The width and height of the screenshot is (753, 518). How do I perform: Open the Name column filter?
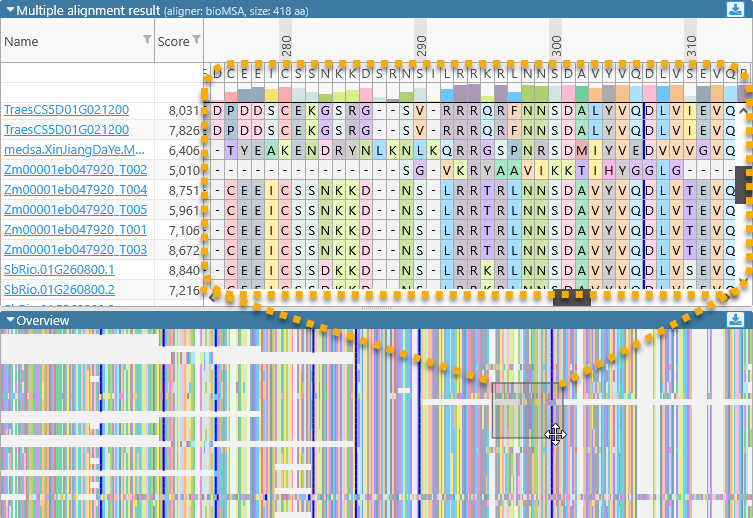point(147,40)
